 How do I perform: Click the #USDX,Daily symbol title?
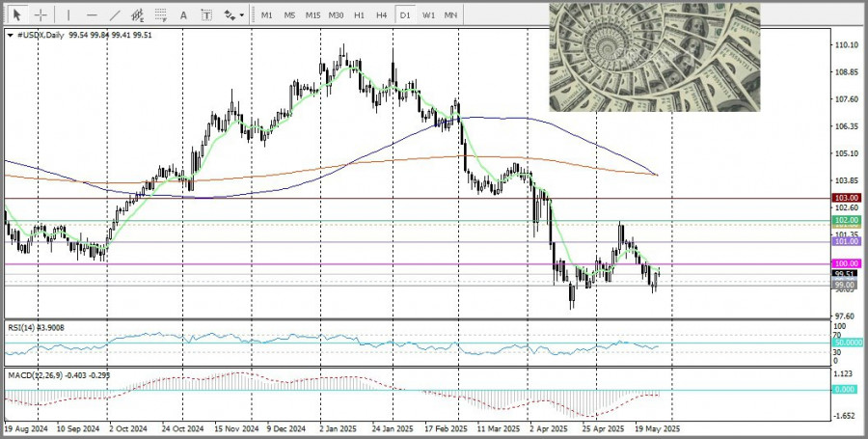(41, 35)
